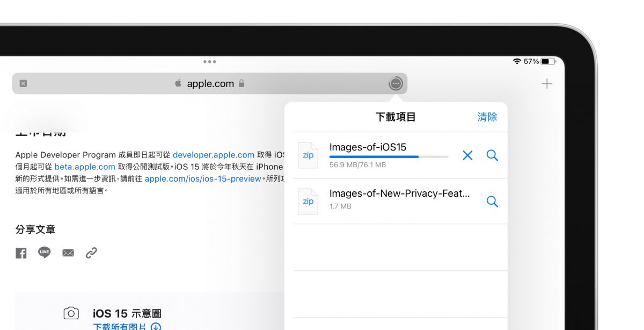The height and width of the screenshot is (330, 644).
Task: Tap the iOS 15 示意圖 heading
Action: click(127, 313)
